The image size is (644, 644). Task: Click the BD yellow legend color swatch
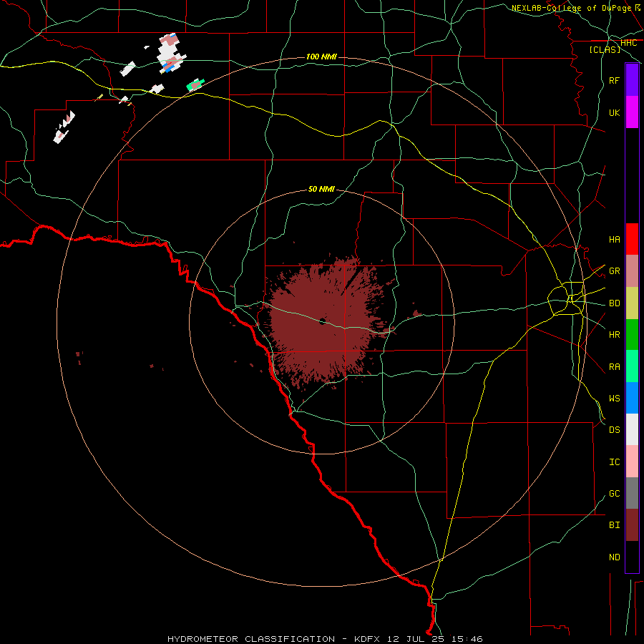[x=632, y=303]
